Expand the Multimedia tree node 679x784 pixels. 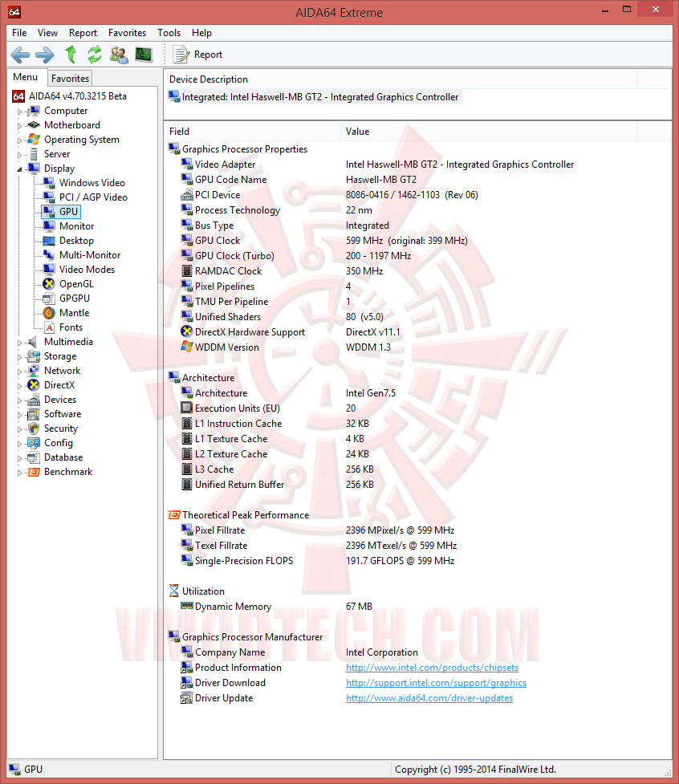point(19,343)
